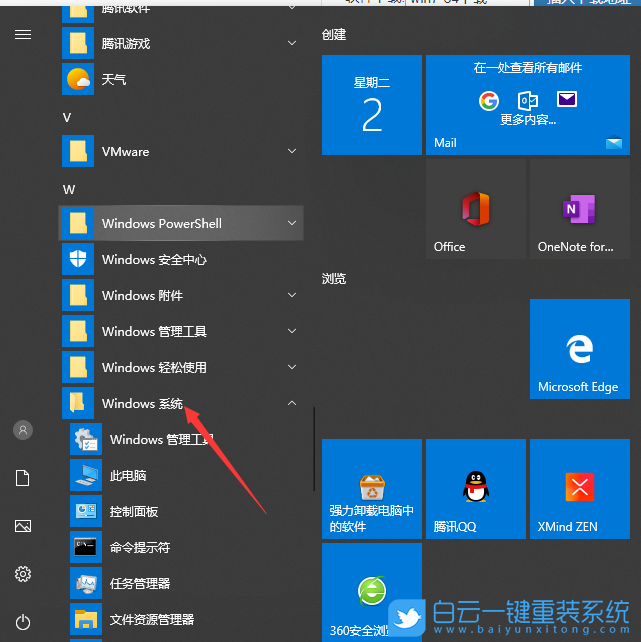Click Windows 安全中心 shield icon
Screen dimensions: 641x642
(x=78, y=259)
